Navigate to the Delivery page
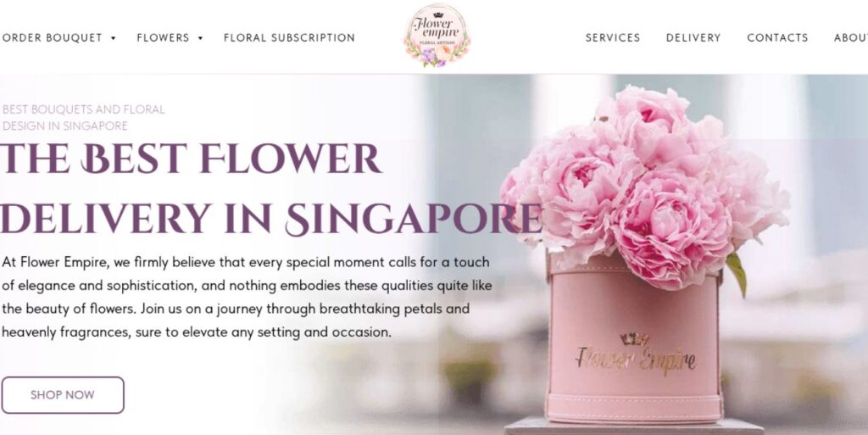This screenshot has width=868, height=435. click(693, 37)
